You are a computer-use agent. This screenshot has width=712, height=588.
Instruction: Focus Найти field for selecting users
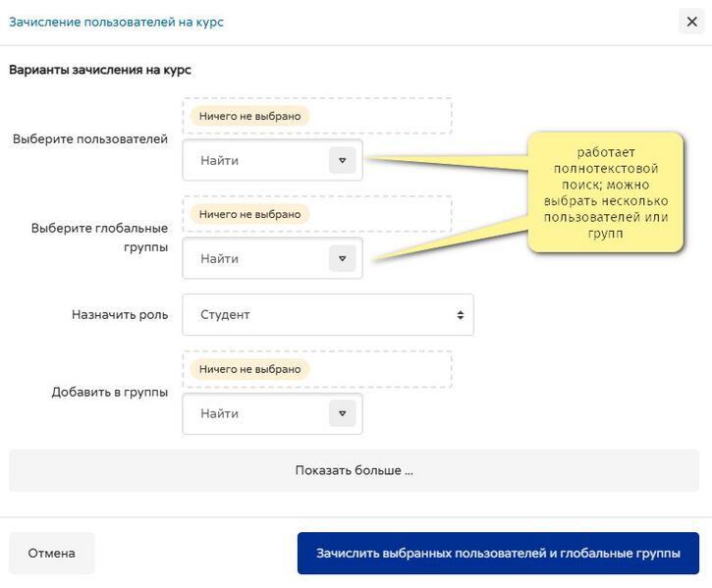[256, 160]
